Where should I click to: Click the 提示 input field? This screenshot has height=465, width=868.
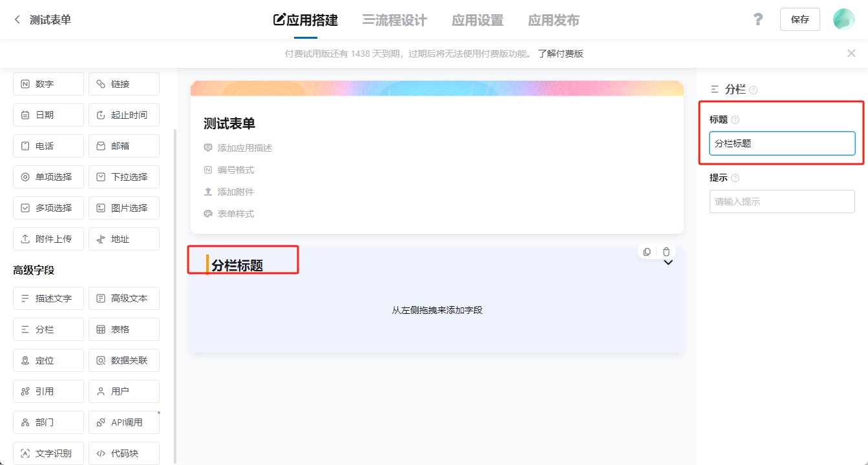coord(782,201)
